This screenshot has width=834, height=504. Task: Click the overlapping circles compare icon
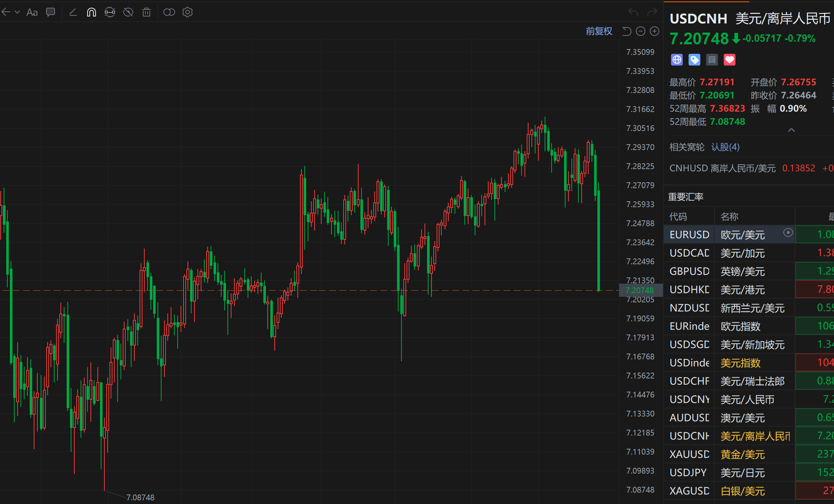click(x=169, y=12)
